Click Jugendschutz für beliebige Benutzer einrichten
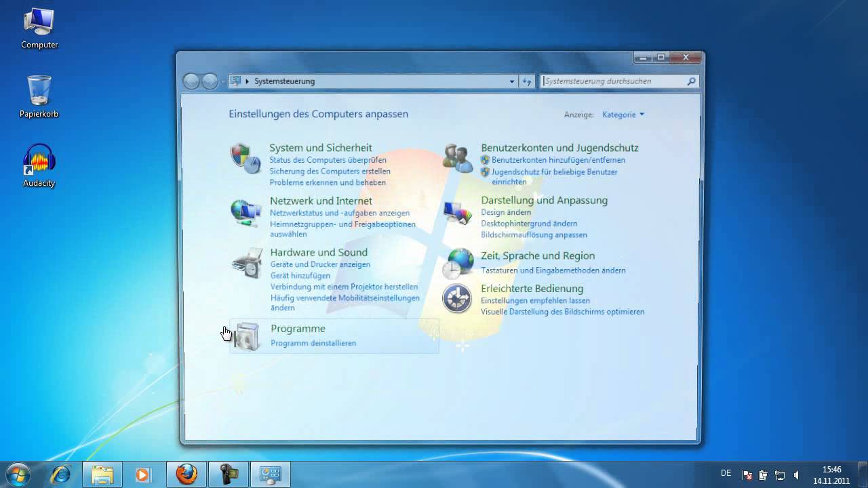The width and height of the screenshot is (868, 488). coord(554,177)
